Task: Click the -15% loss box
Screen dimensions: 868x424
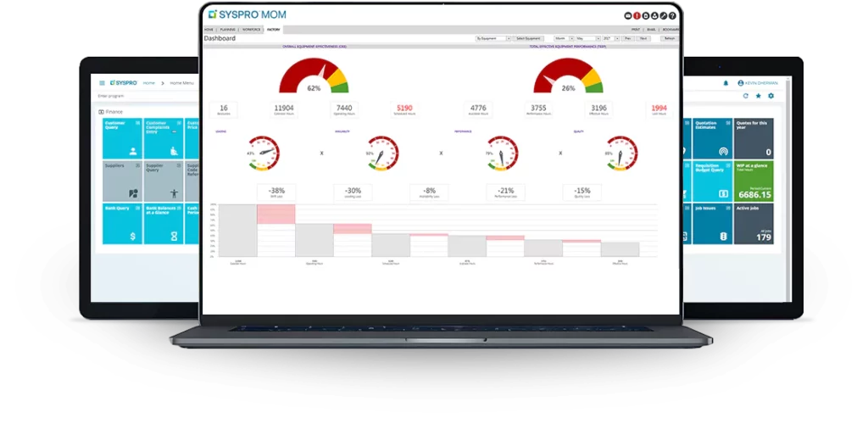Action: pos(582,192)
